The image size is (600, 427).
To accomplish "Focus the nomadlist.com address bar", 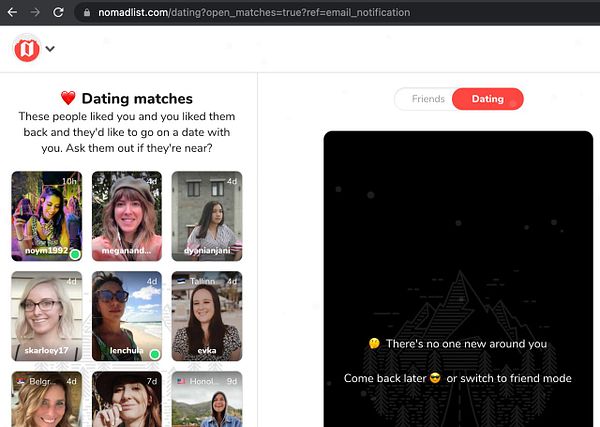I will point(254,13).
